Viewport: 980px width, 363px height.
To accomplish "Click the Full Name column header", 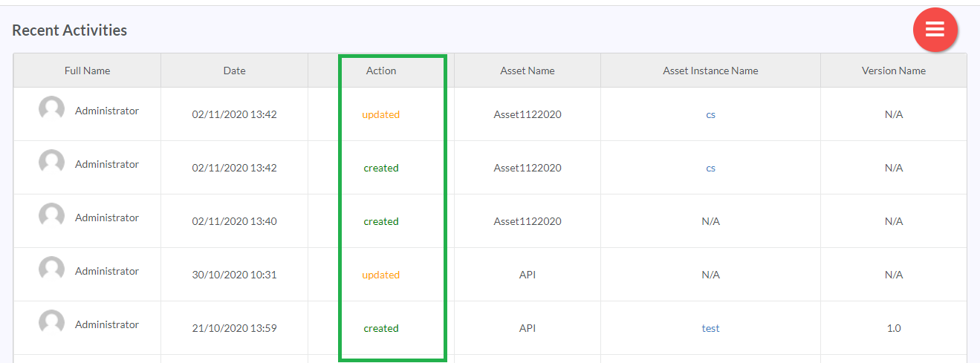I will pos(87,71).
